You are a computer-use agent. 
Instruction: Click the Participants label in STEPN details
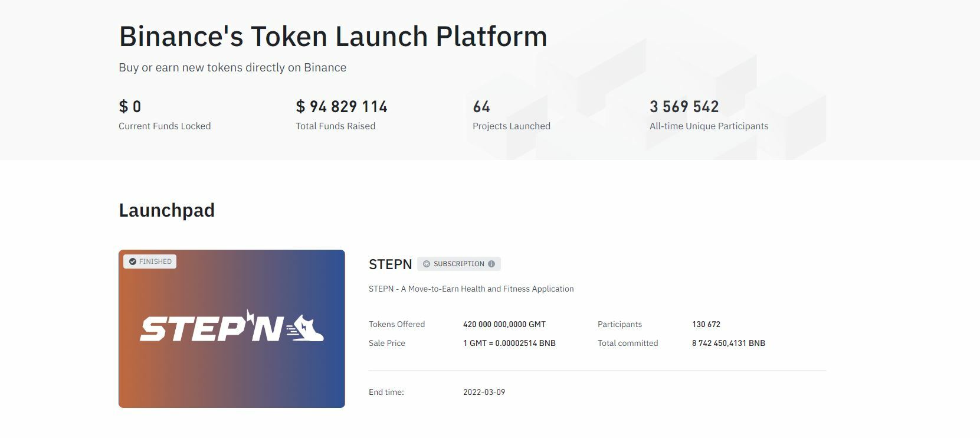(x=620, y=324)
